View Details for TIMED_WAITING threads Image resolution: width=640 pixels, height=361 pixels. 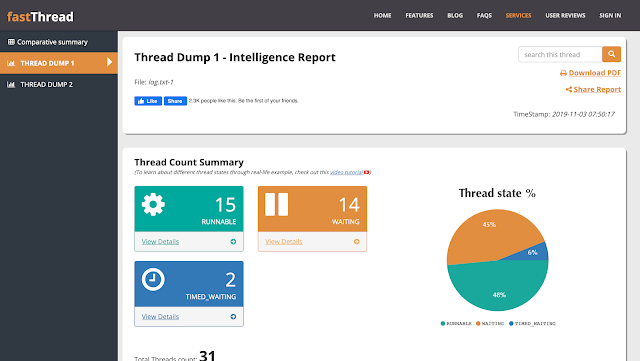(160, 316)
